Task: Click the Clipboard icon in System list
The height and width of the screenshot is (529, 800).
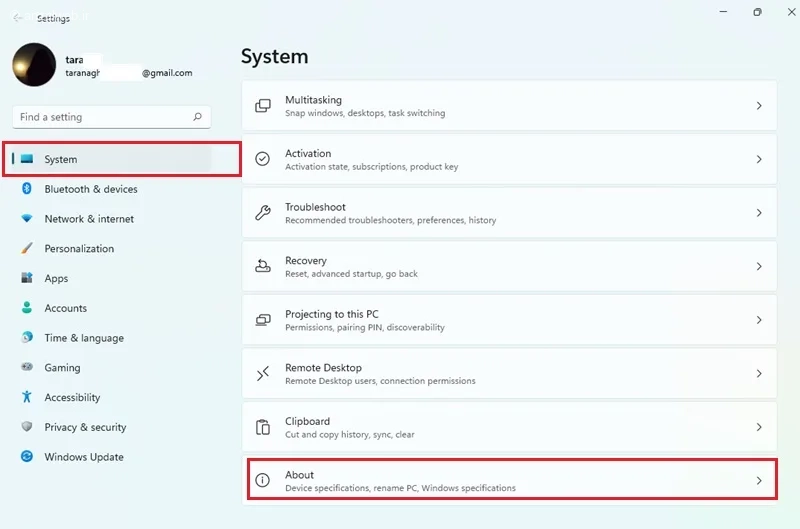Action: 263,427
